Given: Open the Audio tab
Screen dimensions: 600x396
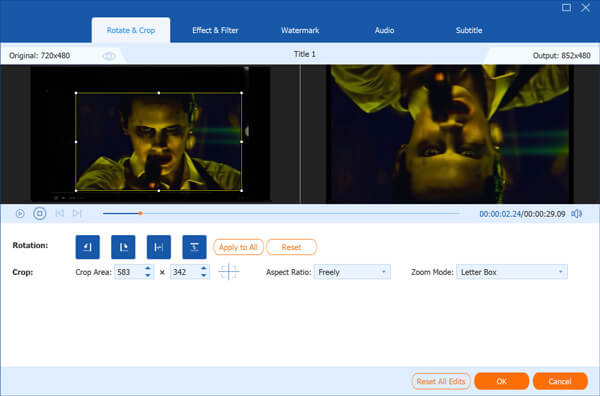Looking at the screenshot, I should point(384,30).
